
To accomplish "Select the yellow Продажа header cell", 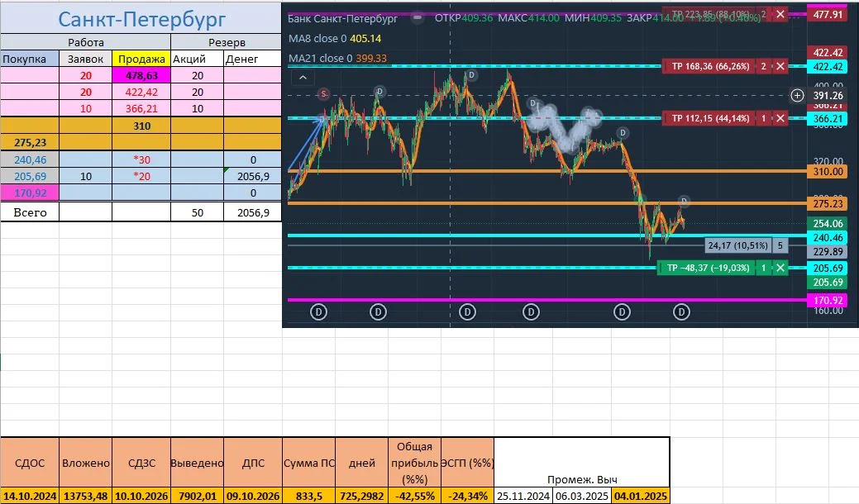I will coord(141,59).
